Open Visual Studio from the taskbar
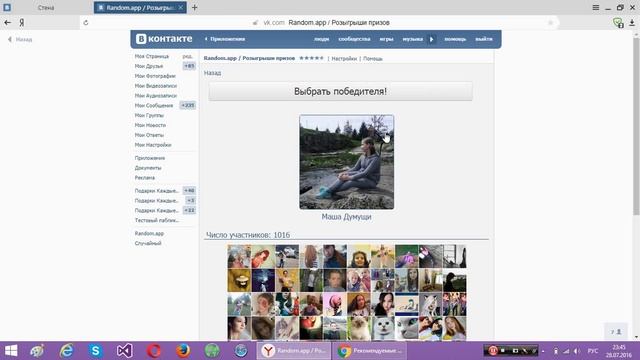640x360 pixels. (124, 351)
